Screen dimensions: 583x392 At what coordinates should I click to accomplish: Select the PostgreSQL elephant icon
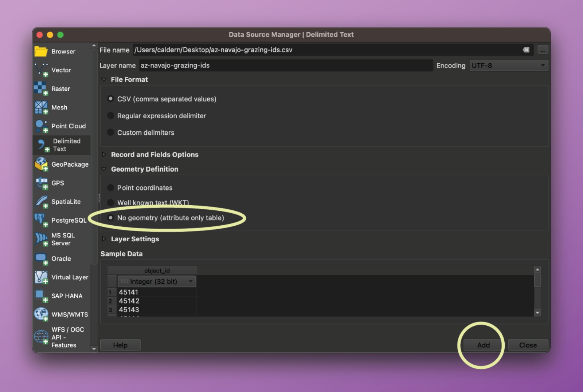click(41, 220)
